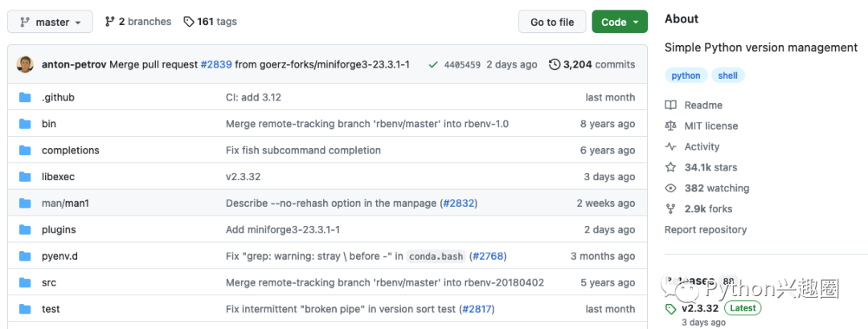Viewport: 868px width, 329px height.
Task: Click the test folder icon
Action: (x=25, y=309)
